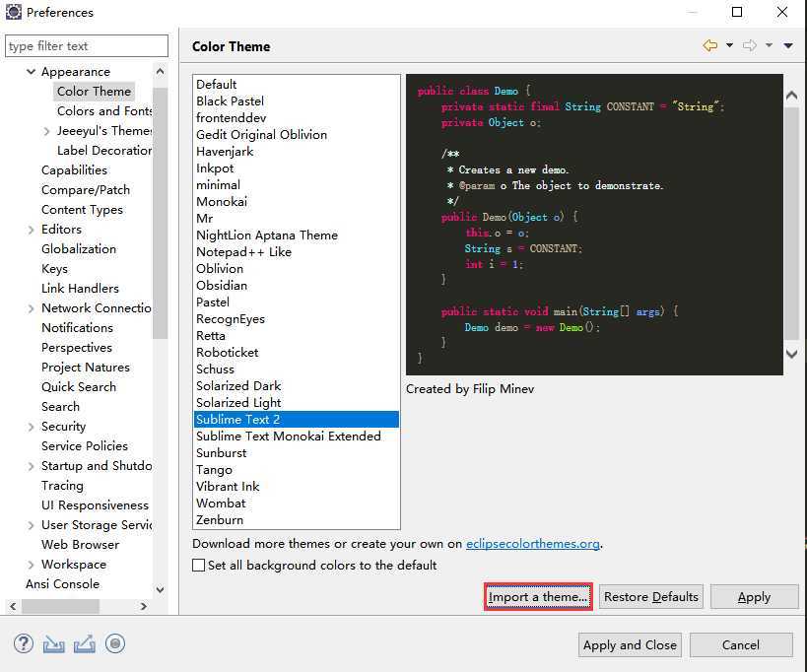
Task: Expand the Security tree node
Action: coord(32,427)
